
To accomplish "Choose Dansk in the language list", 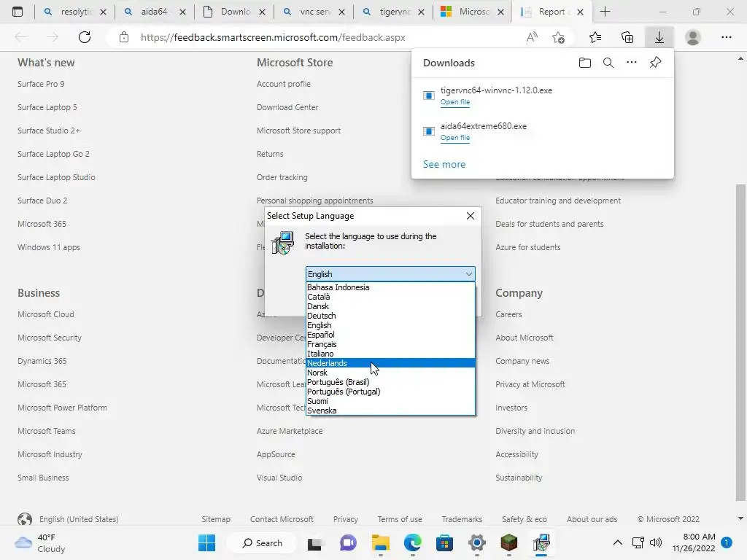I will coord(390,306).
